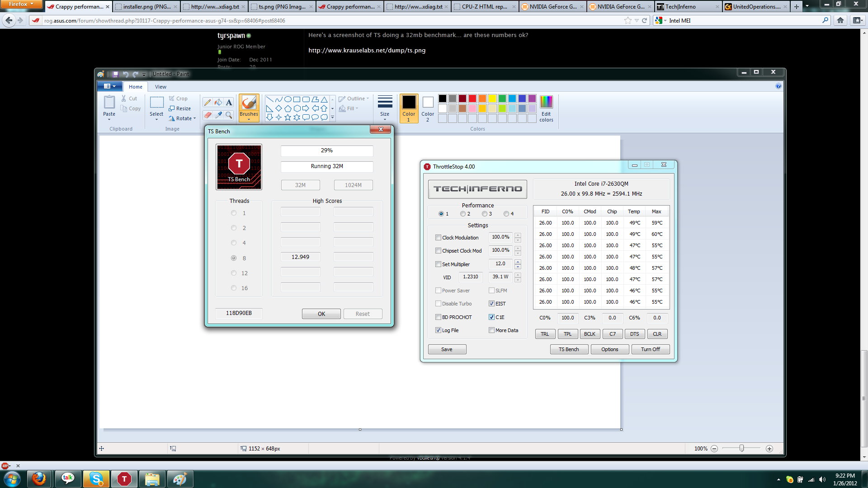Open Skype from the Windows taskbar
The height and width of the screenshot is (488, 868).
pos(96,479)
